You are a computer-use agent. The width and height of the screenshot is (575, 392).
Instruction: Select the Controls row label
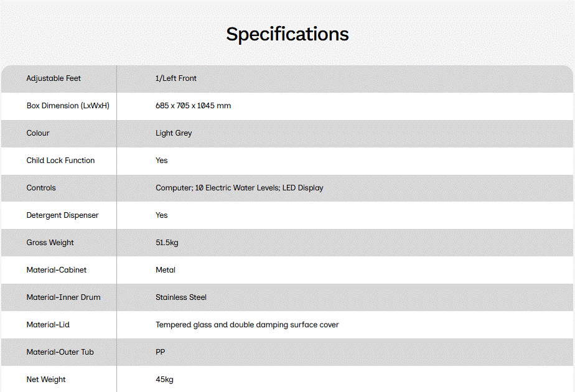(x=41, y=188)
